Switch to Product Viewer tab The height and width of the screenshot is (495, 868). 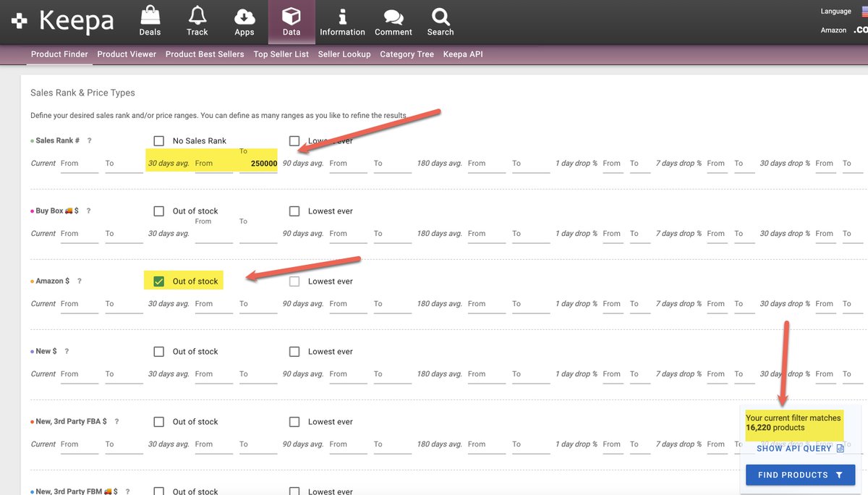pyautogui.click(x=127, y=54)
